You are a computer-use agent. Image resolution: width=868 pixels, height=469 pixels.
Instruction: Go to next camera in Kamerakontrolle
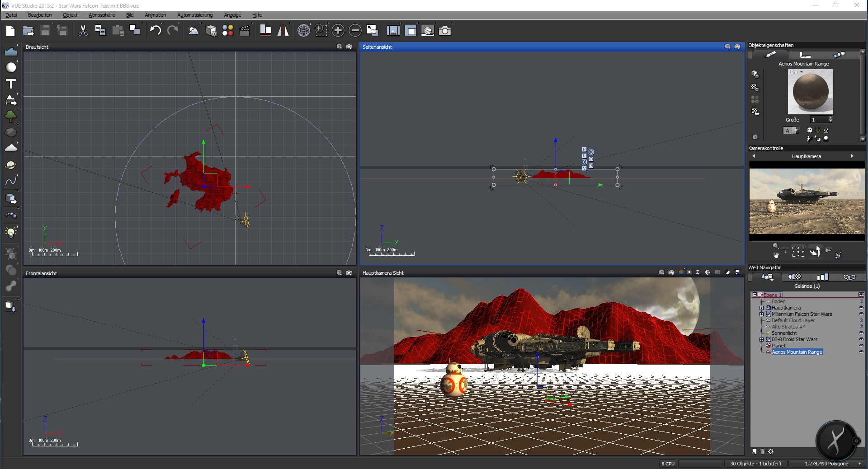tap(852, 156)
